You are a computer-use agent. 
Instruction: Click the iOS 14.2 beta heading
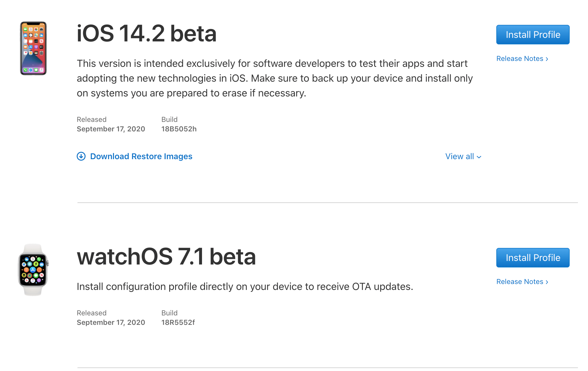[147, 33]
